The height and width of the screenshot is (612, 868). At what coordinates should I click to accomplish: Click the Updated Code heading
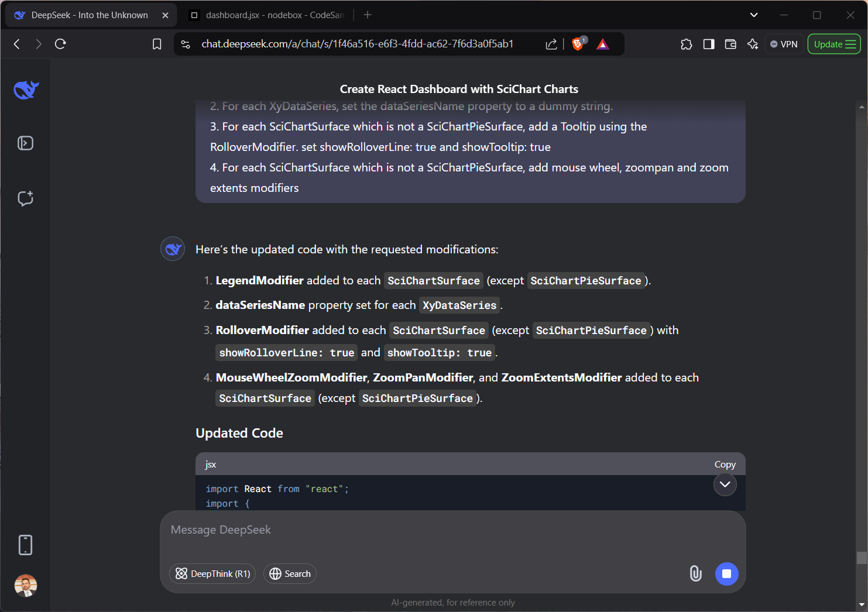pyautogui.click(x=239, y=433)
